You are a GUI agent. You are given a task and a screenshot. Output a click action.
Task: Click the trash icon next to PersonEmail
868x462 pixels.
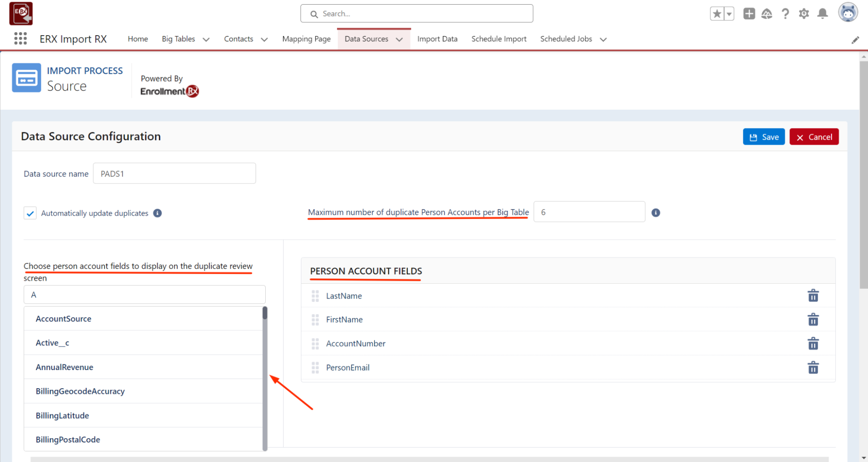[813, 367]
